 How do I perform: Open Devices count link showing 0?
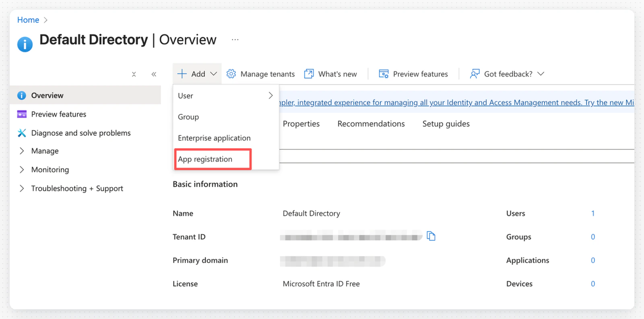point(593,284)
